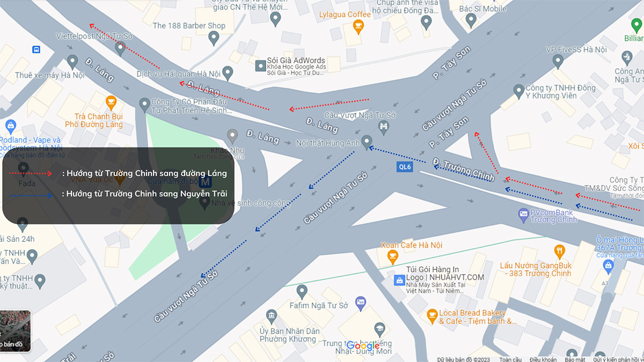The width and height of the screenshot is (644, 362).
Task: Click the bus stop icon near Đ. Láng
Action: tap(36, 49)
